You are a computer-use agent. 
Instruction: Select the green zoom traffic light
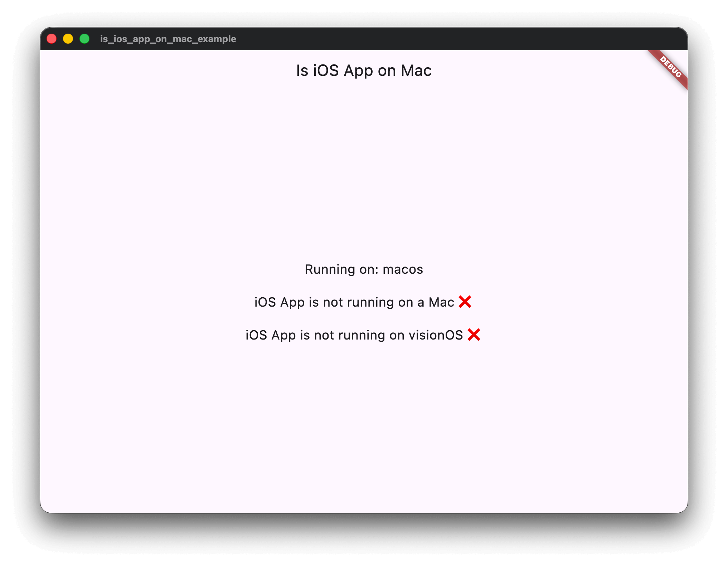(x=84, y=38)
